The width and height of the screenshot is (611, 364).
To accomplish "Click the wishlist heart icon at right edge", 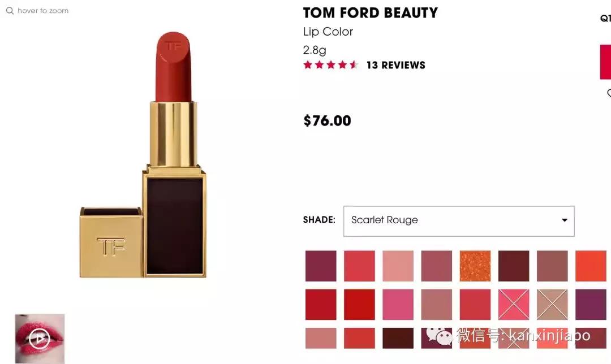I will click(x=609, y=93).
